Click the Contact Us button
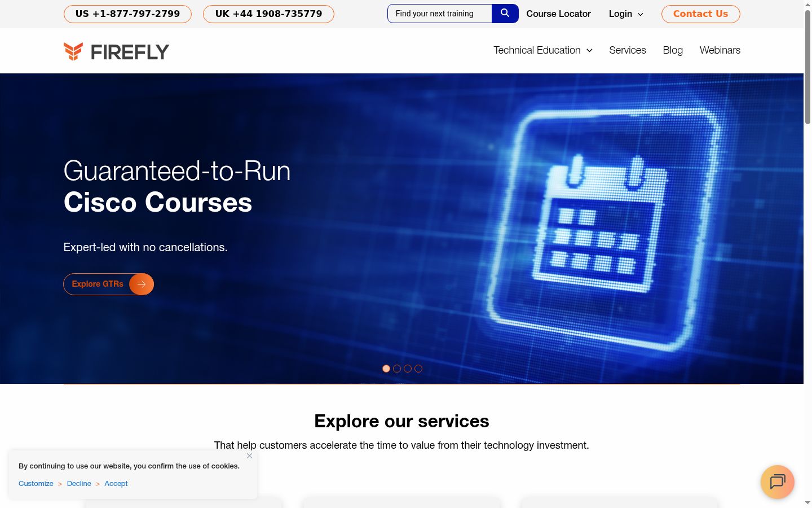Viewport: 812px width, 508px height. [700, 14]
